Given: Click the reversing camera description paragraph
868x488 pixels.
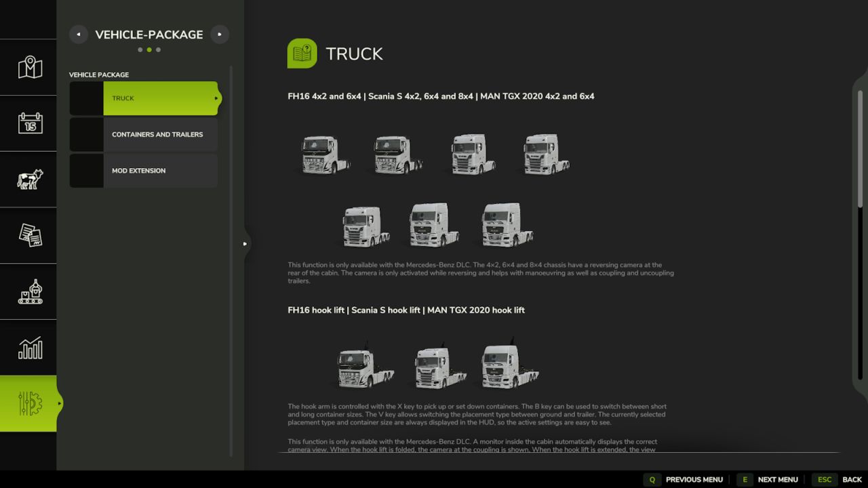Looking at the screenshot, I should click(481, 273).
